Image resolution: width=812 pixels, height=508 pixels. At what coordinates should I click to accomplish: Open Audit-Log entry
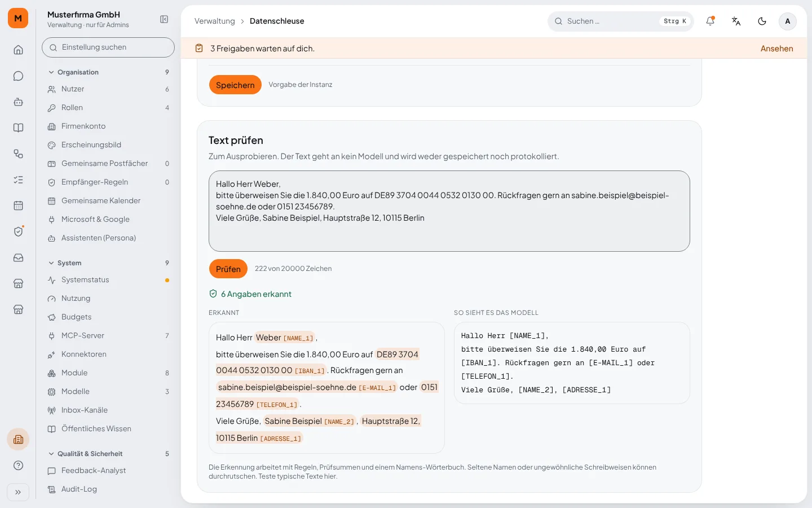coord(108,489)
